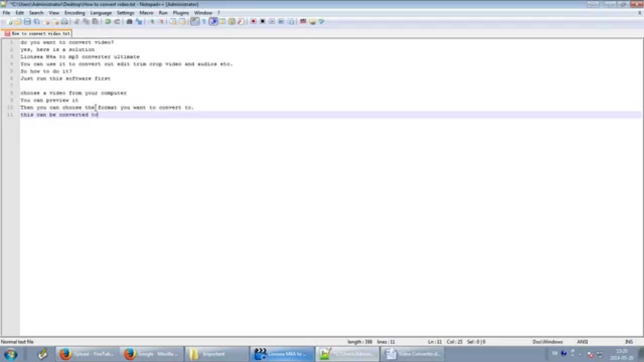Screen dimensions: 644x362
Task: Click Run Macro Multiple Times icon
Action: 281,22
